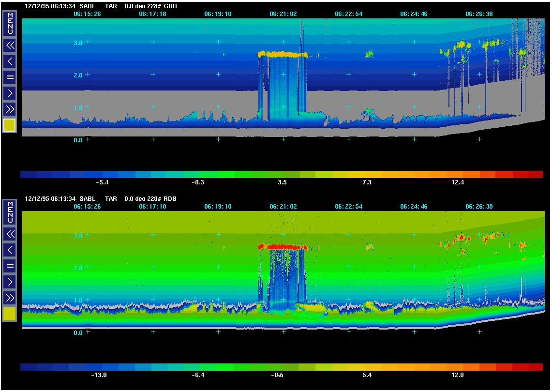The width and height of the screenshot is (552, 392).
Task: Click double-right arrow in the RDB panel
Action: click(x=10, y=298)
